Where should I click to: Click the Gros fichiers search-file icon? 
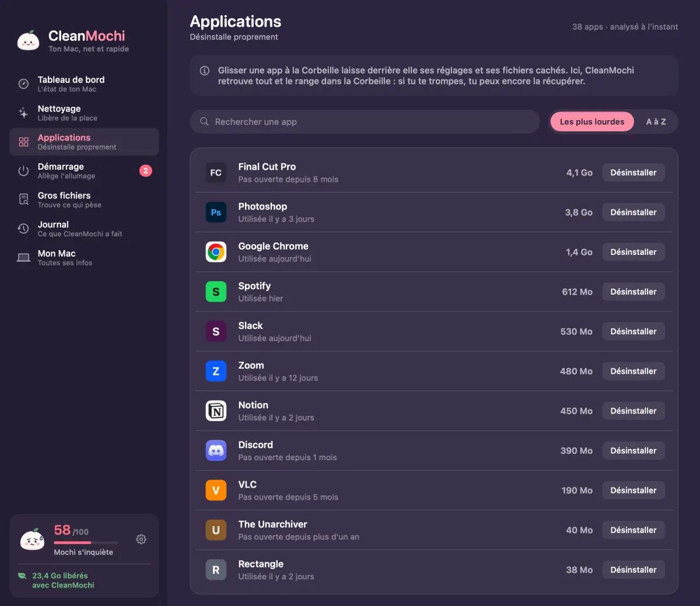click(x=23, y=199)
